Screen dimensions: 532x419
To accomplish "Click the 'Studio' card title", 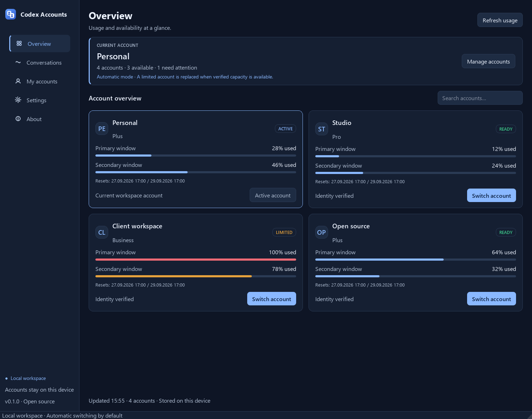I will point(342,123).
